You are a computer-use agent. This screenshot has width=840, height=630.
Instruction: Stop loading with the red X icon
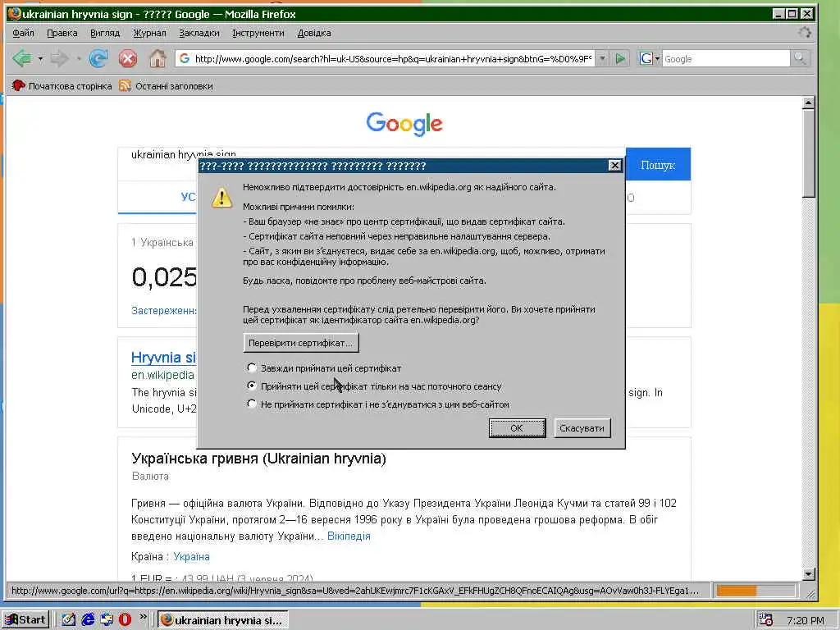click(127, 58)
